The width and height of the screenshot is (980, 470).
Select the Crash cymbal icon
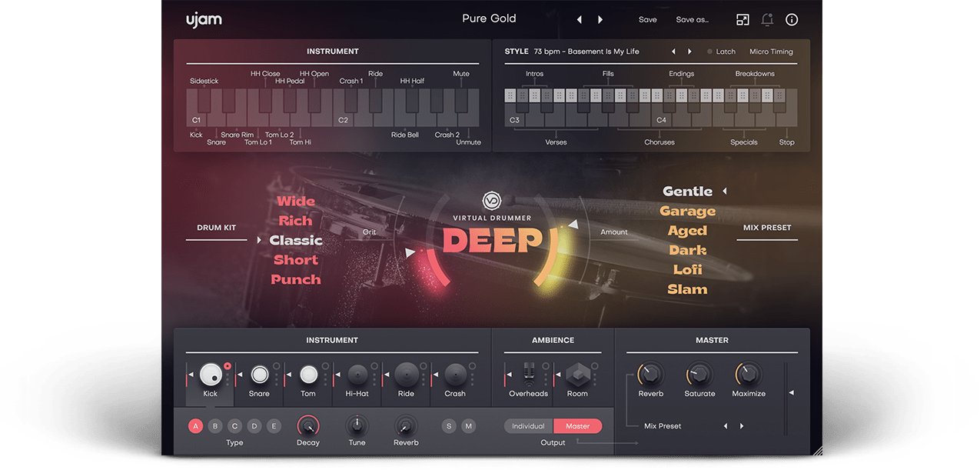click(455, 375)
